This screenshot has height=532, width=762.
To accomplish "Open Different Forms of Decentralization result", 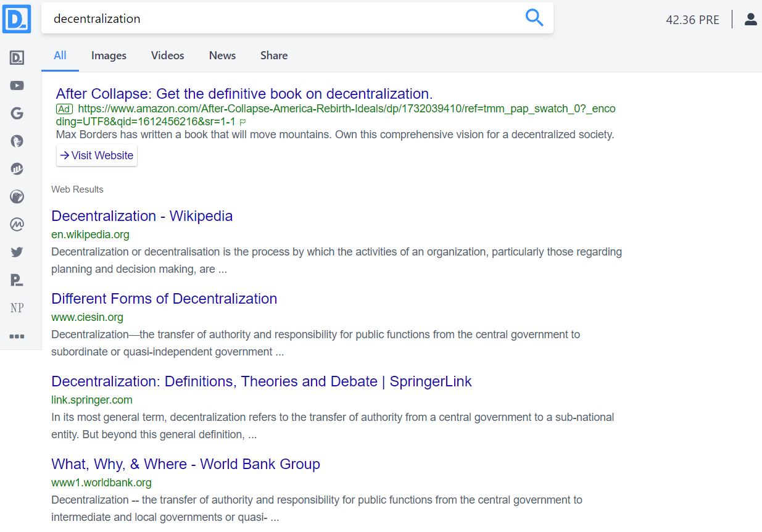I will pyautogui.click(x=164, y=299).
